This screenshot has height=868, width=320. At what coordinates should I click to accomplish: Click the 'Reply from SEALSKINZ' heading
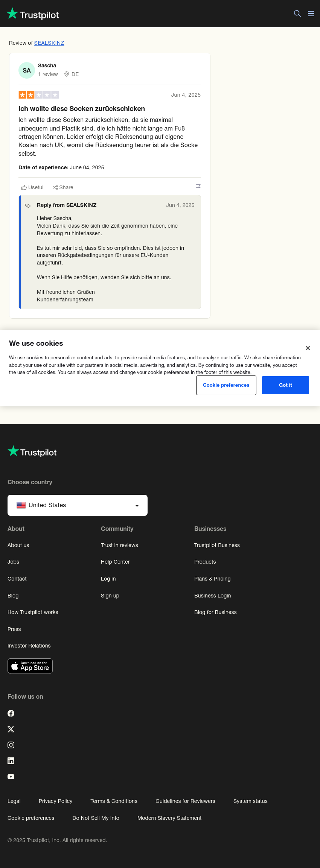(x=67, y=205)
